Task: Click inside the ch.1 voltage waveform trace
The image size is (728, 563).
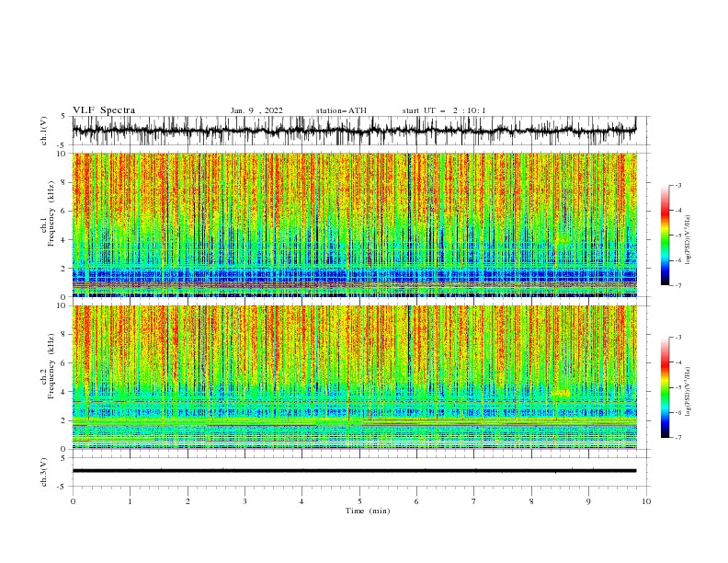Action: click(354, 131)
